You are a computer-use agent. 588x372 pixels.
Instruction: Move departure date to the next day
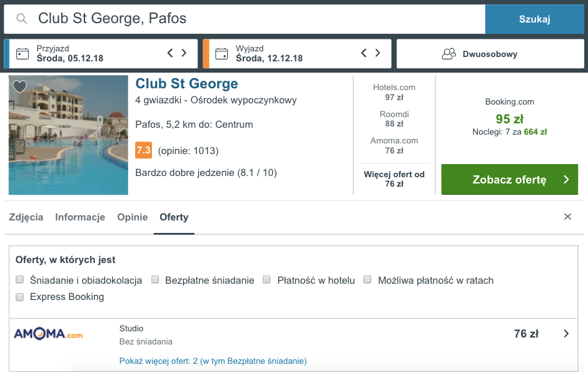[378, 53]
